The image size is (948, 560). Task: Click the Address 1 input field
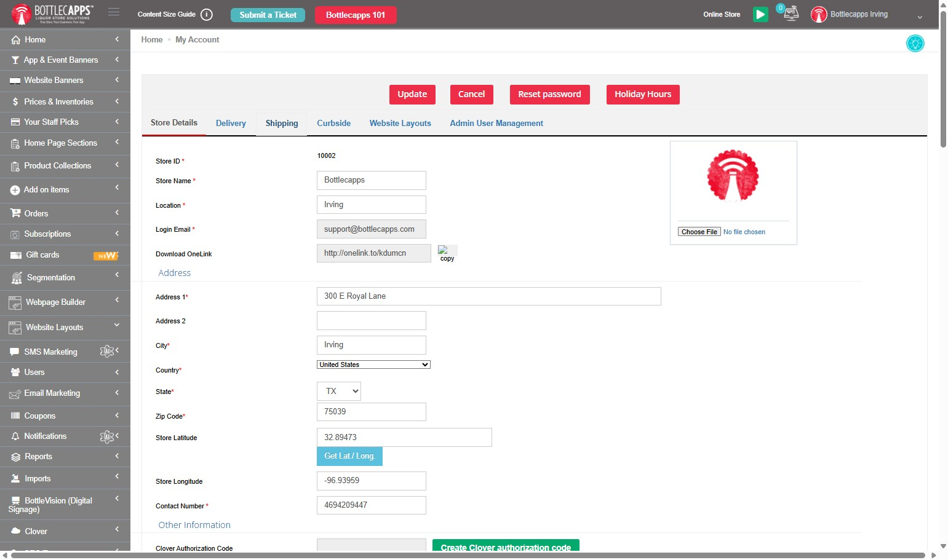point(489,296)
